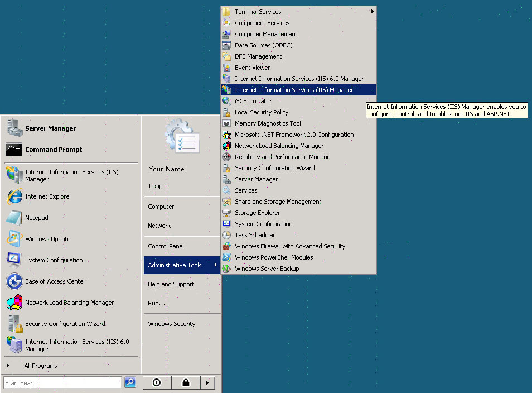Click the Services gears icon in submenu

(x=226, y=190)
